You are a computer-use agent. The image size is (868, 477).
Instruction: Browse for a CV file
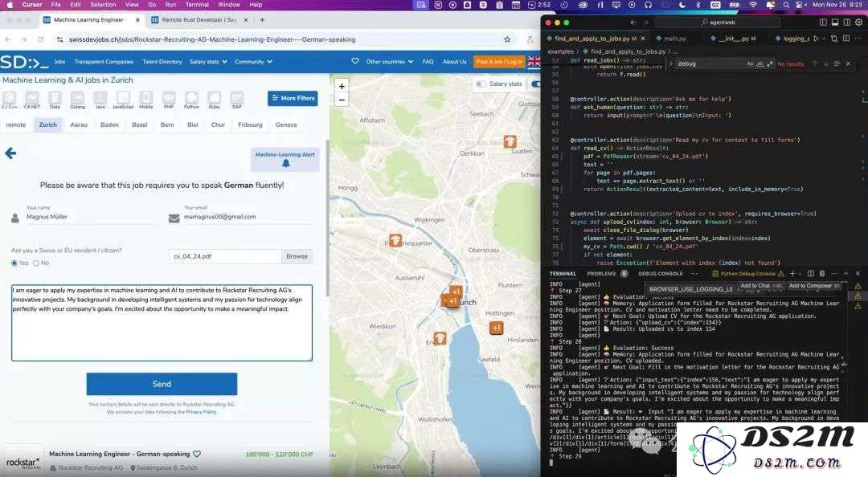(297, 256)
